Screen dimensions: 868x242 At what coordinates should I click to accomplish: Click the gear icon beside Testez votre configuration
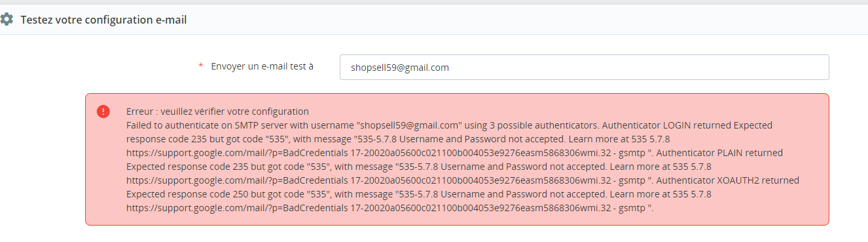pyautogui.click(x=7, y=20)
